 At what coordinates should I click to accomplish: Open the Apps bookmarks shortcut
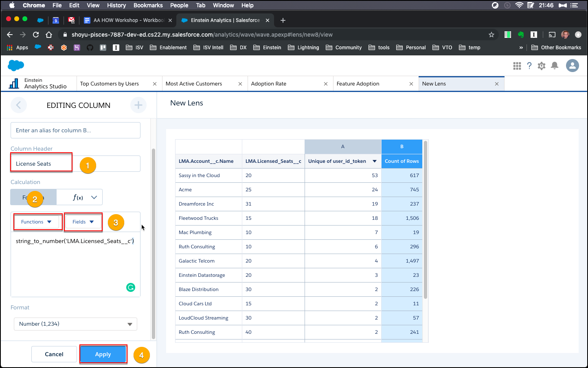pyautogui.click(x=18, y=48)
